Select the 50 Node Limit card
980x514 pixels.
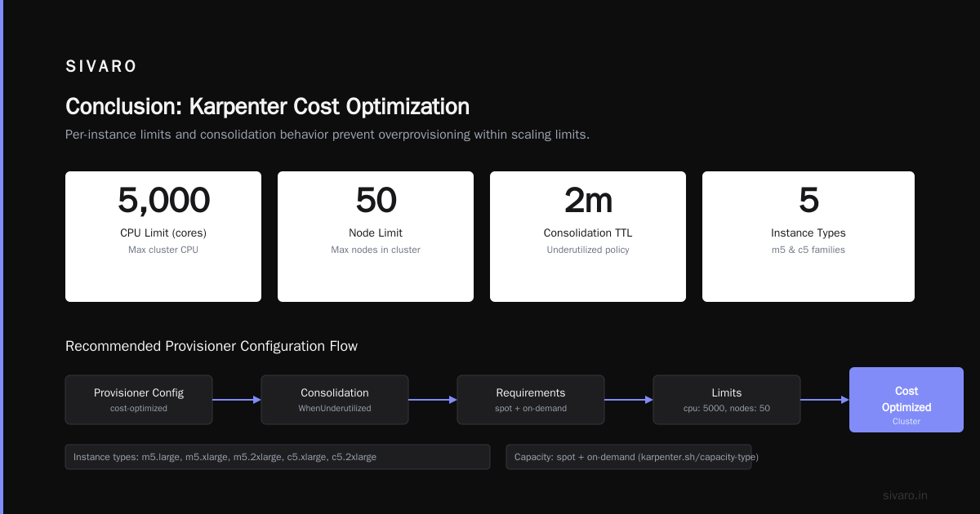click(376, 237)
